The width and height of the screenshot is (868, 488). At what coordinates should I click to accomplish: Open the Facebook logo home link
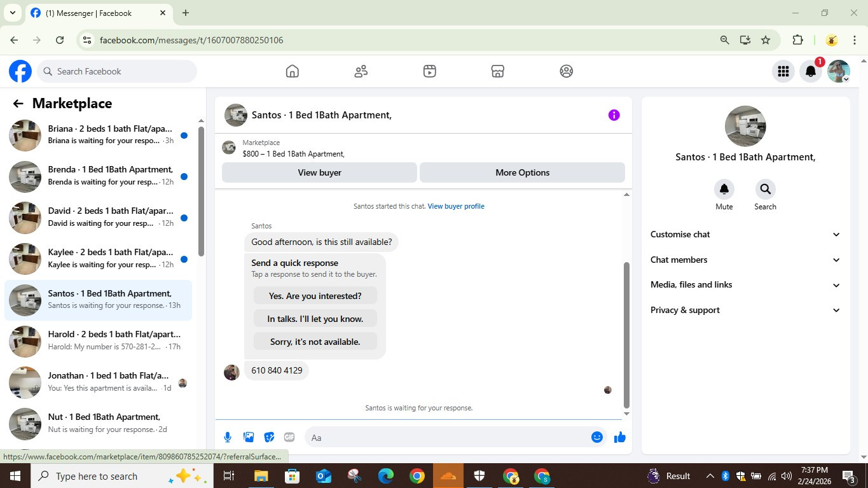(x=20, y=71)
